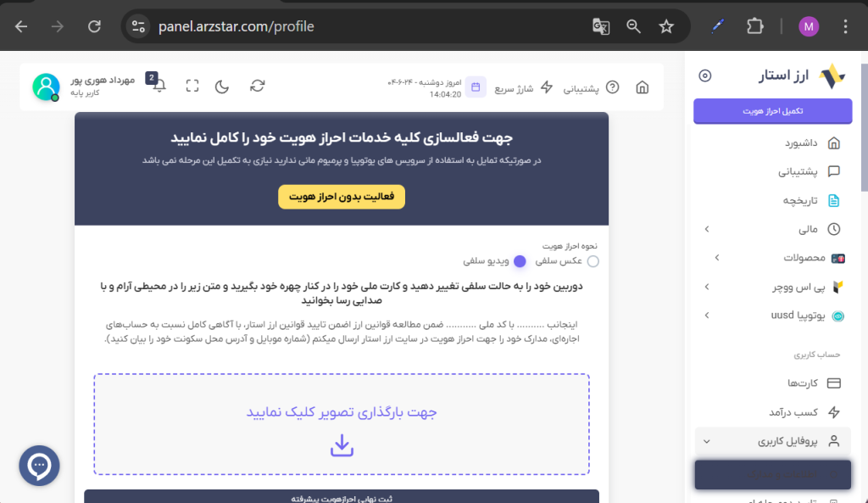This screenshot has height=503, width=868.
Task: Open browser extensions puzzle icon
Action: 754,26
